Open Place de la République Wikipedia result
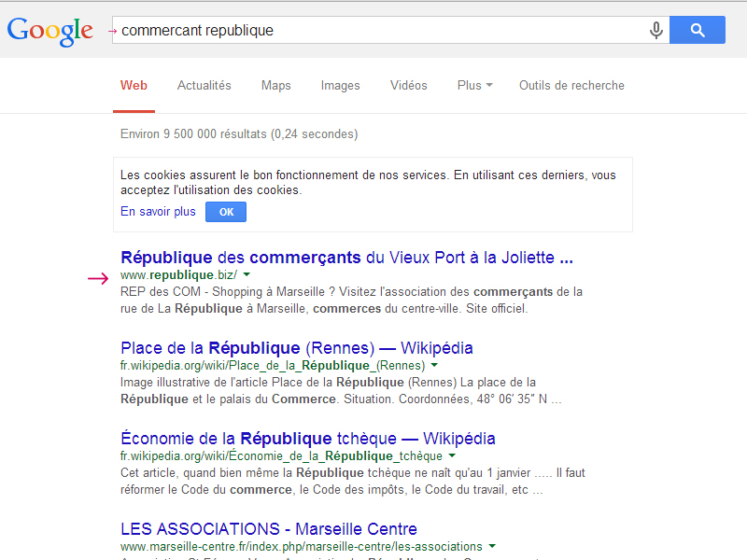747x560 pixels. tap(297, 348)
